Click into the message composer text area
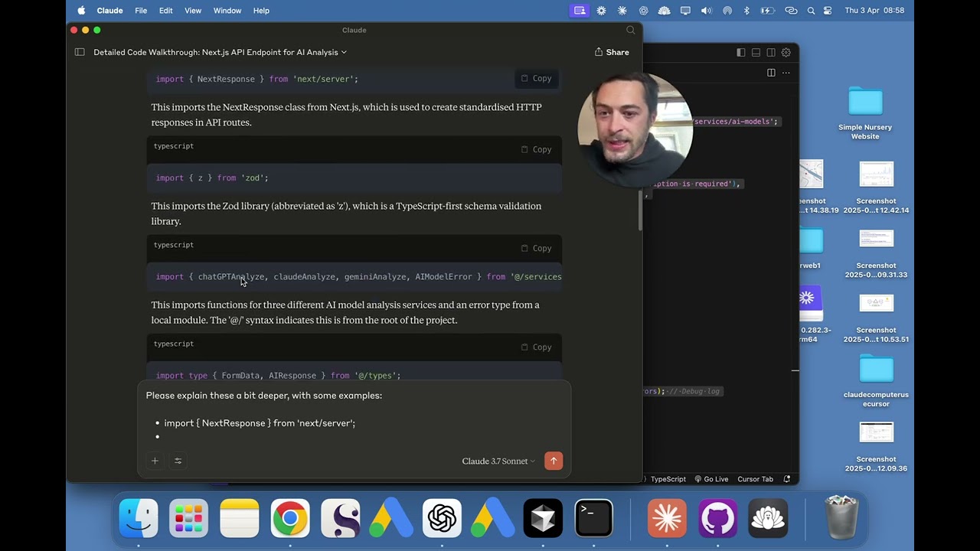 coord(354,416)
